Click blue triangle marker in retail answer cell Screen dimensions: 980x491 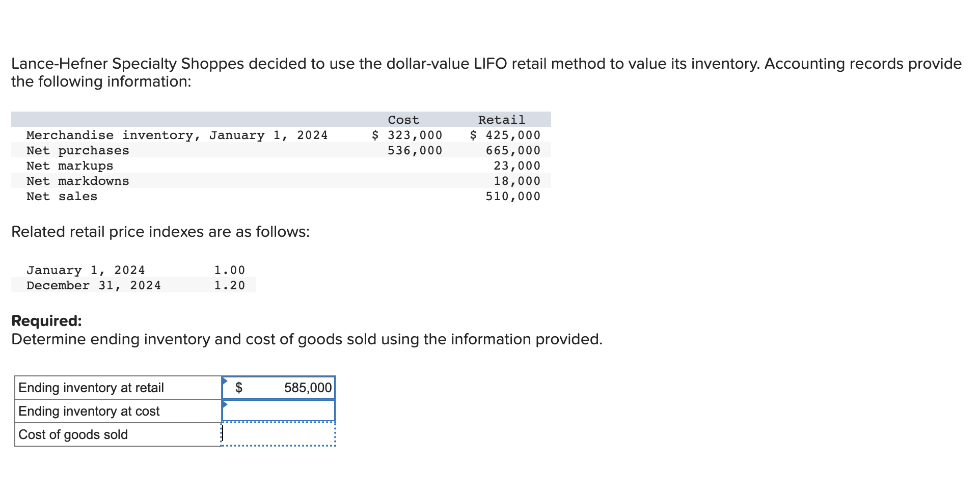click(x=225, y=381)
